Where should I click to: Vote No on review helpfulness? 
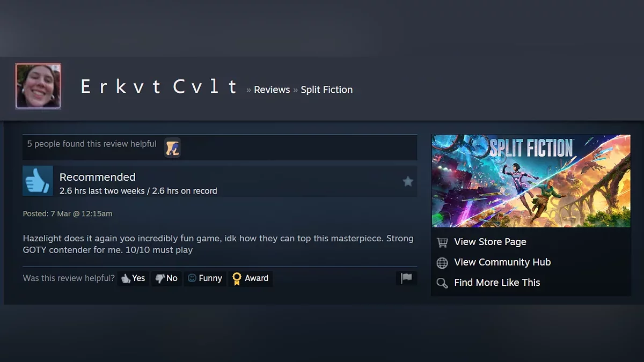pyautogui.click(x=166, y=278)
